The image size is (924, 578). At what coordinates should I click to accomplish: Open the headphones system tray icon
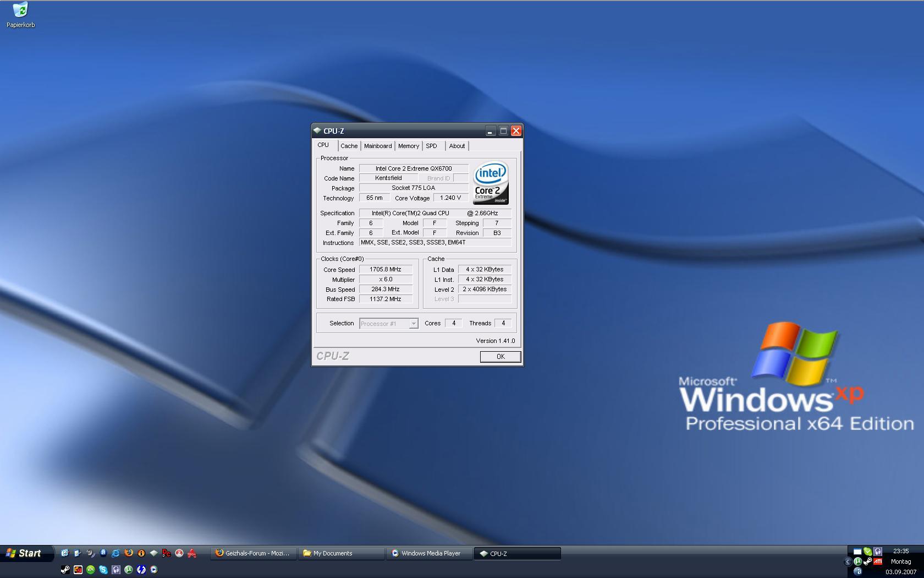[878, 551]
